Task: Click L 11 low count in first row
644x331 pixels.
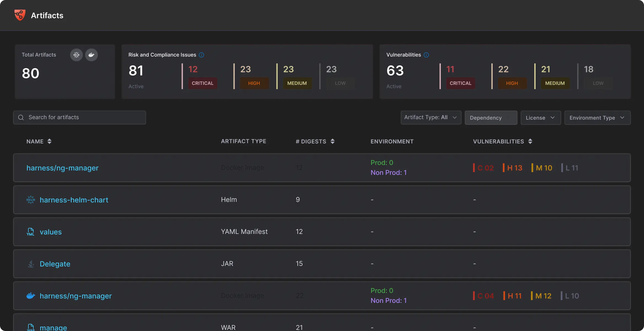Action: (x=570, y=168)
